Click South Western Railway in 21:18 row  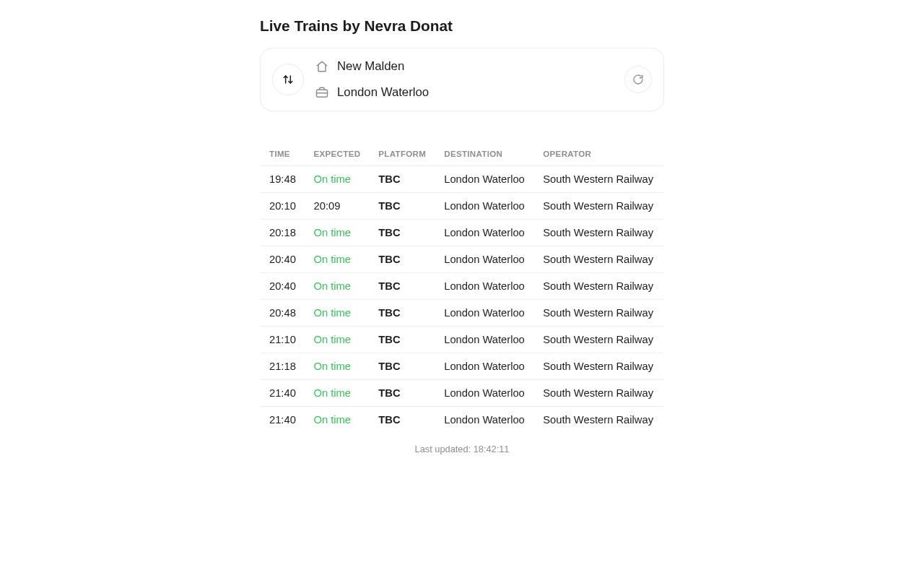598,366
